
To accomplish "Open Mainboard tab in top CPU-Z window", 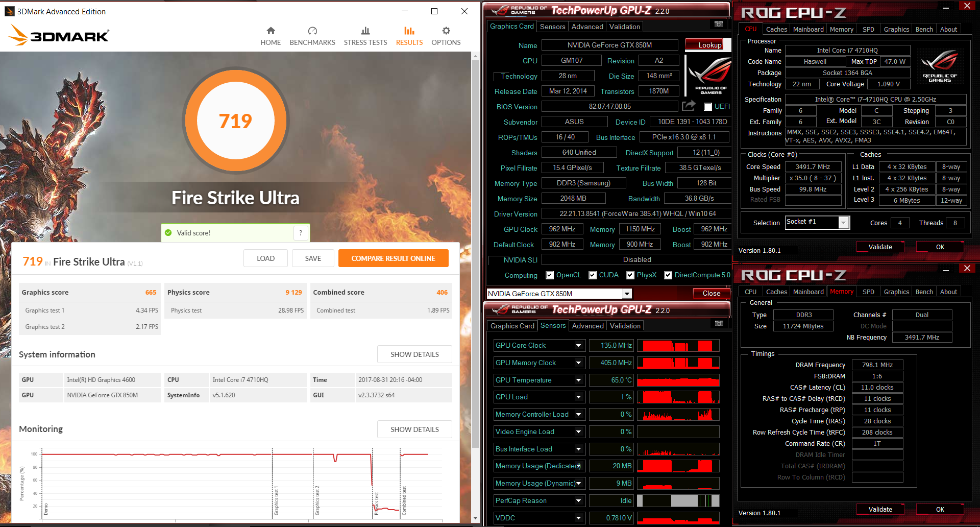I will coord(808,30).
